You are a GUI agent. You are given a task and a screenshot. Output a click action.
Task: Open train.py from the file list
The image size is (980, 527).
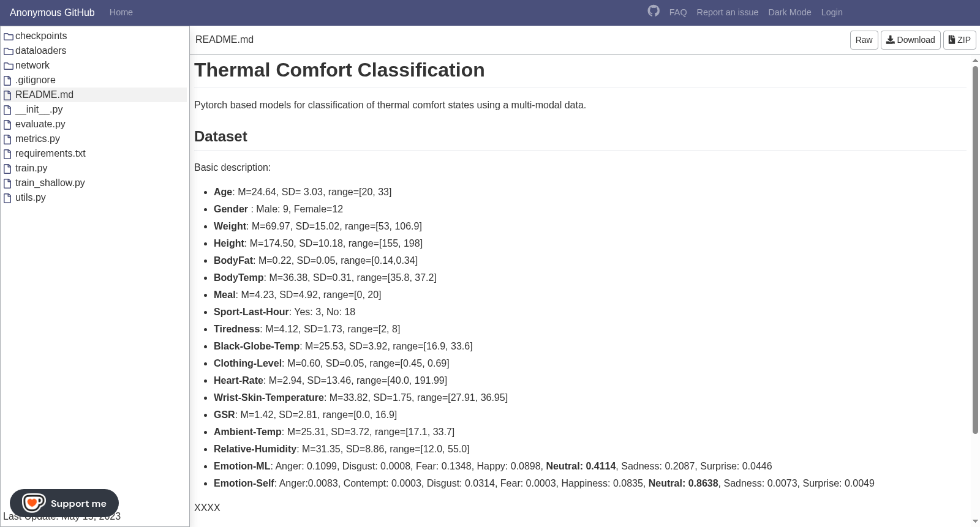(x=31, y=168)
